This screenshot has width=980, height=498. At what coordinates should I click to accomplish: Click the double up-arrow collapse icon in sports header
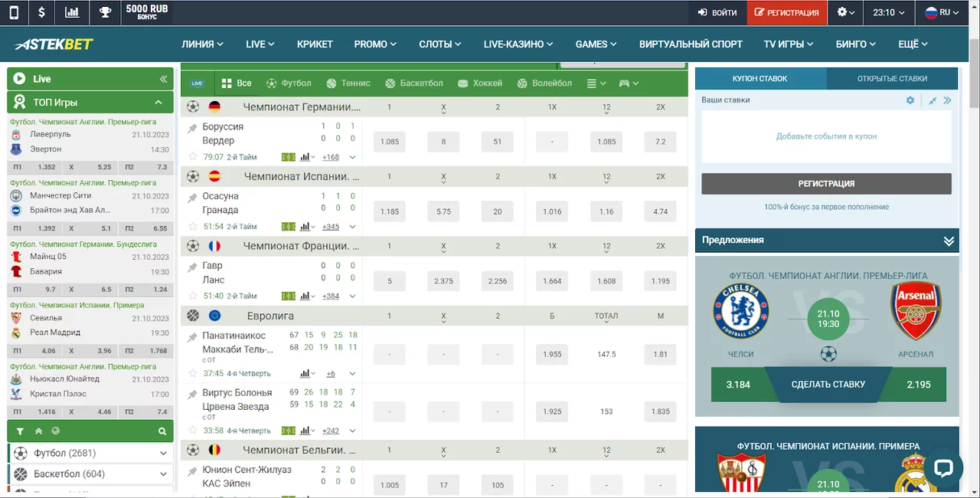coord(38,431)
